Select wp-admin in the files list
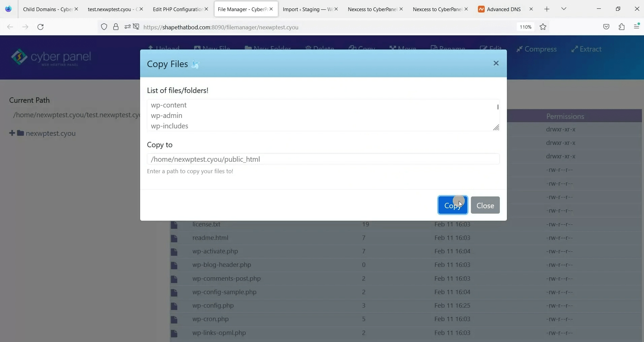 pyautogui.click(x=167, y=116)
